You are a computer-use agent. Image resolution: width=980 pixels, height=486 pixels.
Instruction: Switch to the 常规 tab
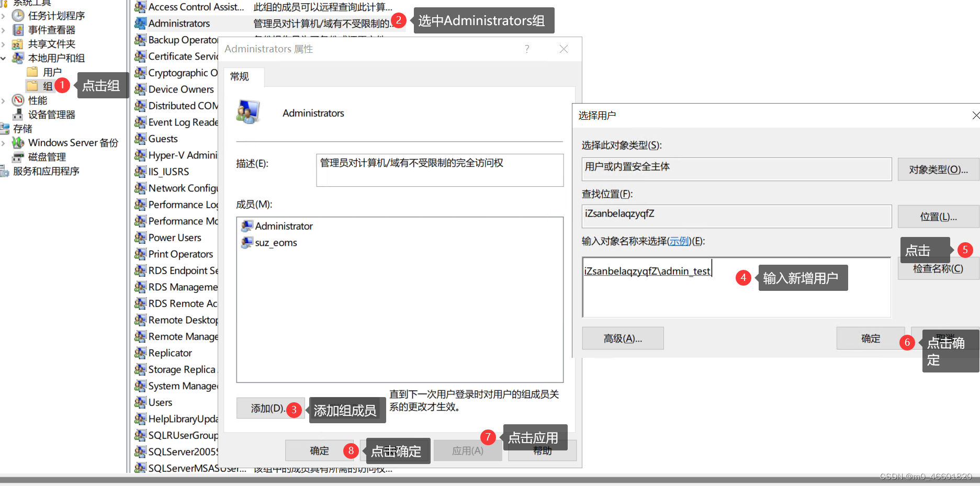point(240,76)
